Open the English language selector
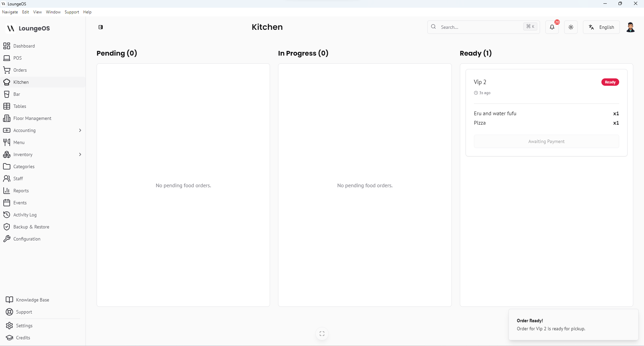 click(x=601, y=27)
